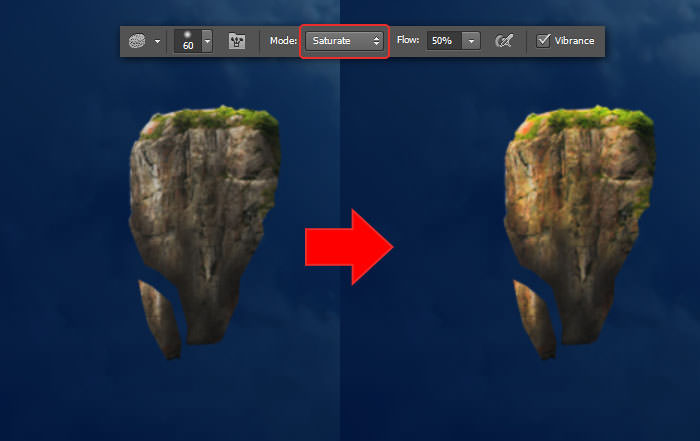Enable airbrush-style build-up effects

pyautogui.click(x=504, y=41)
